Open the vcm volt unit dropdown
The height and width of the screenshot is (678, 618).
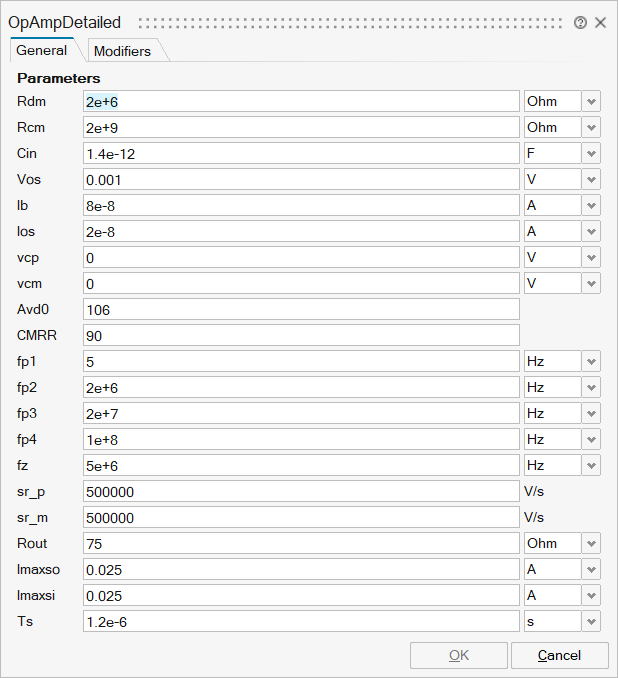(592, 283)
